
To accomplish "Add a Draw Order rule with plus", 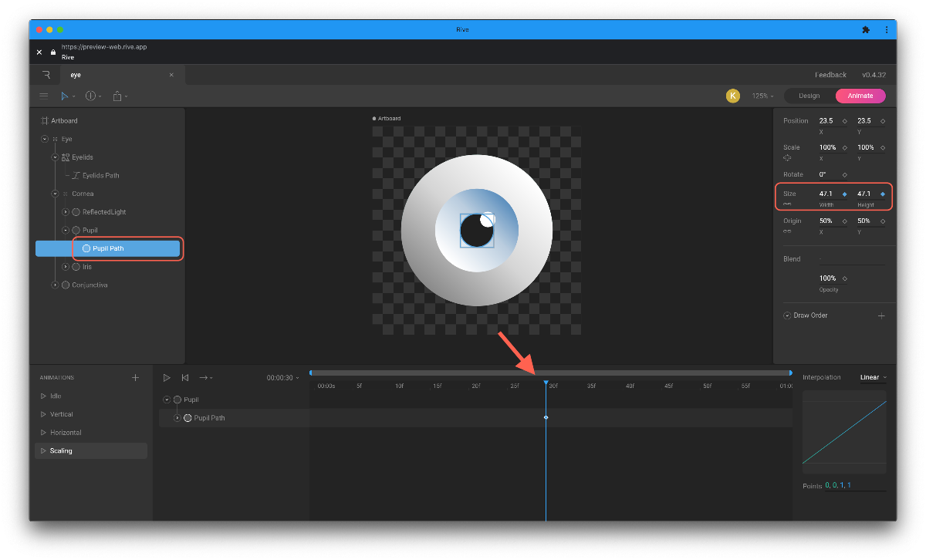I will 881,315.
